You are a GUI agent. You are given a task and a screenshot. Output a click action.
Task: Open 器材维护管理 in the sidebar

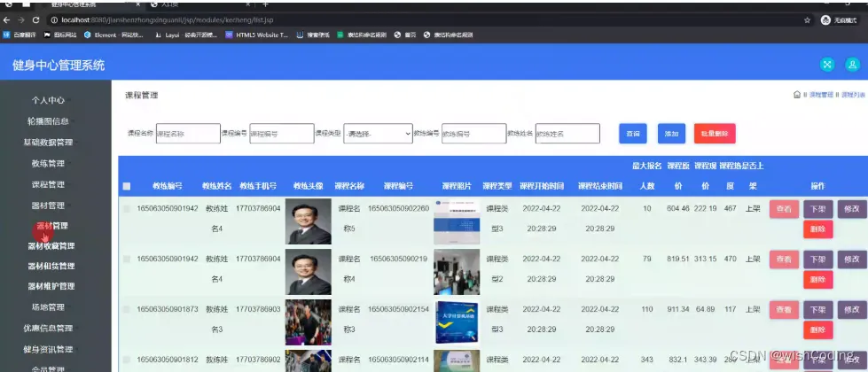[x=51, y=286]
